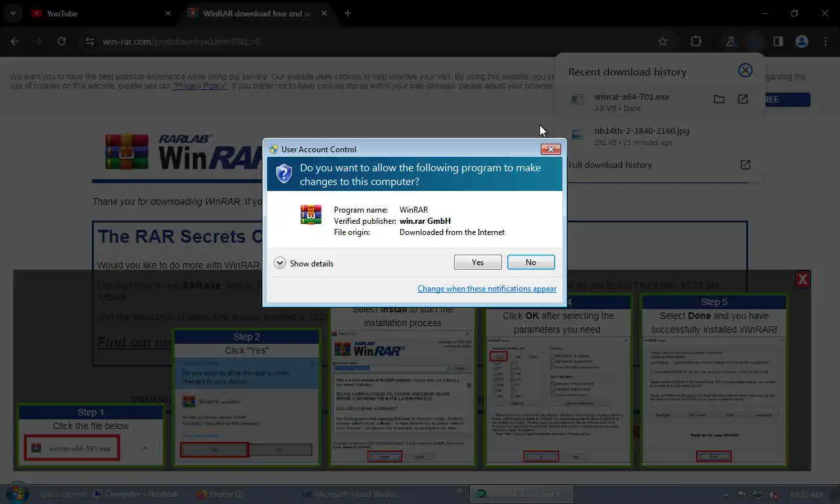Open 'Change when these notifications appear' link
Viewport: 840px width, 504px height.
click(x=487, y=289)
